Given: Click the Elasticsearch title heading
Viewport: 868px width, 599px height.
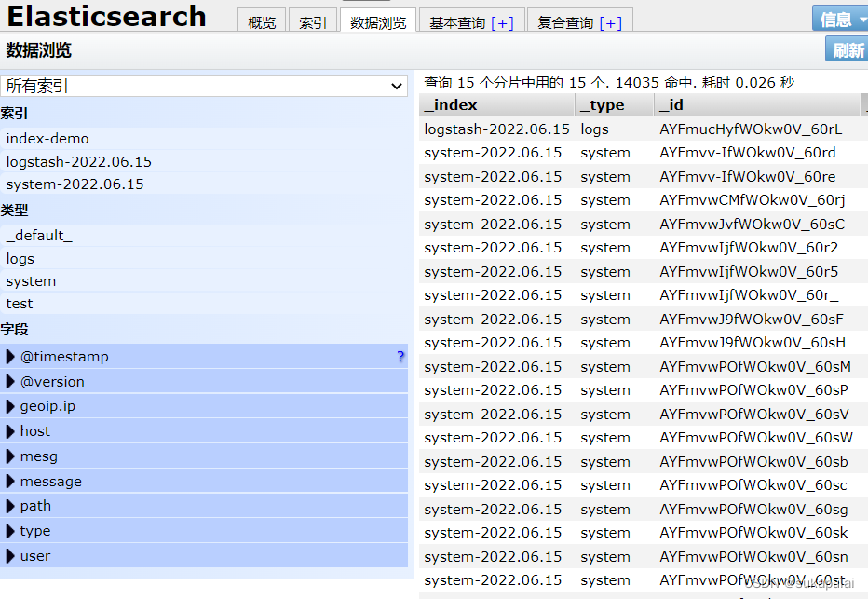Looking at the screenshot, I should click(106, 16).
